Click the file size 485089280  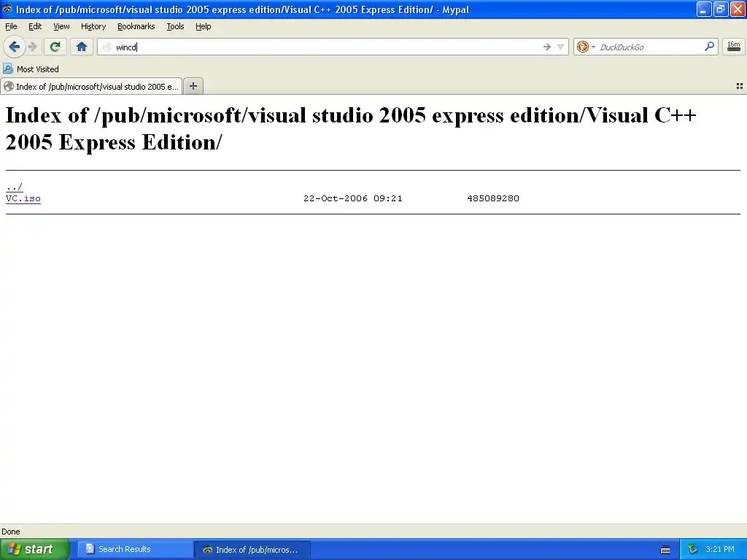[493, 198]
